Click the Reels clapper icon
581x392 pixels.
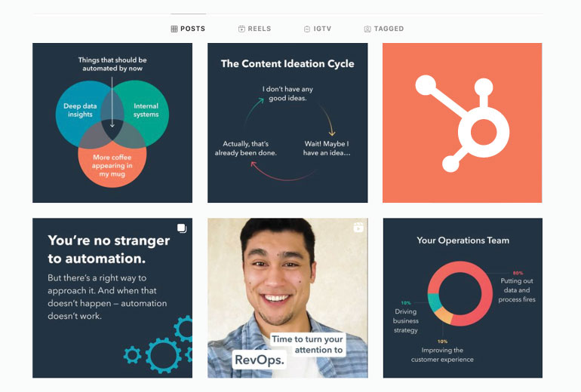coord(241,29)
